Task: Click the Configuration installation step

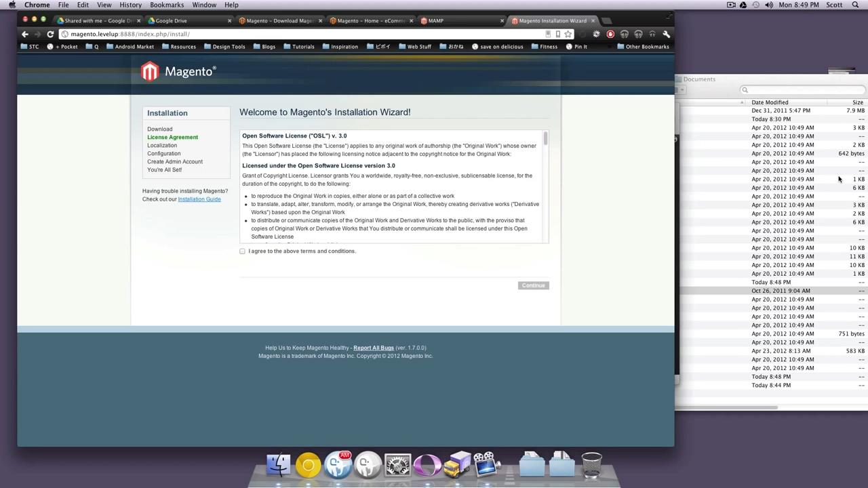Action: click(x=164, y=153)
